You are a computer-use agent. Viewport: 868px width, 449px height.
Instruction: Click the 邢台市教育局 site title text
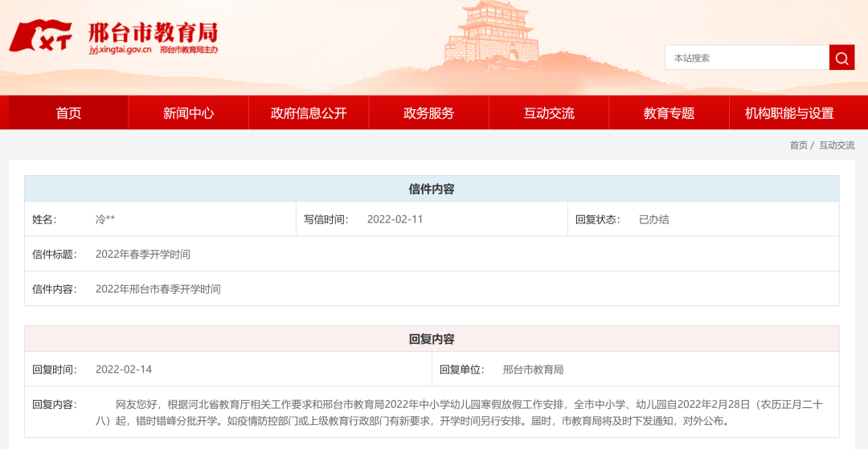(x=153, y=32)
